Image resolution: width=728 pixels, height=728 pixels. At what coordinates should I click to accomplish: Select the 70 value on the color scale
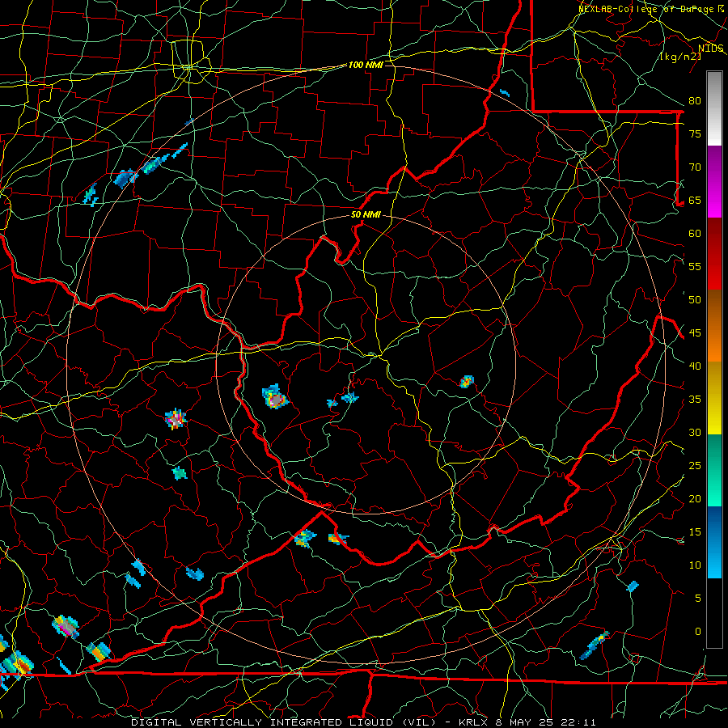[695, 167]
